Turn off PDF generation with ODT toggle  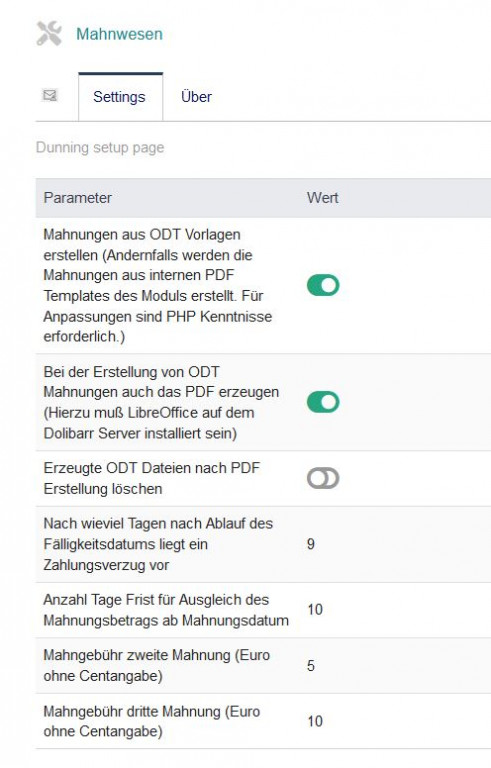323,402
